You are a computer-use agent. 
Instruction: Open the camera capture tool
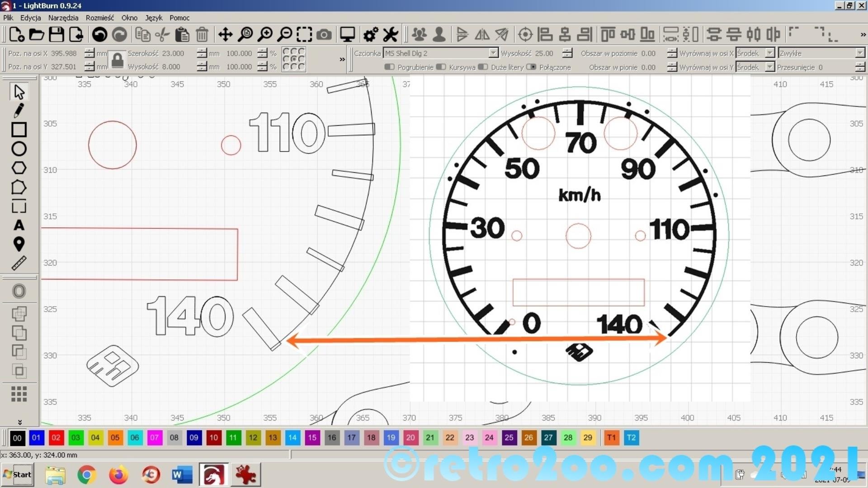(x=324, y=34)
